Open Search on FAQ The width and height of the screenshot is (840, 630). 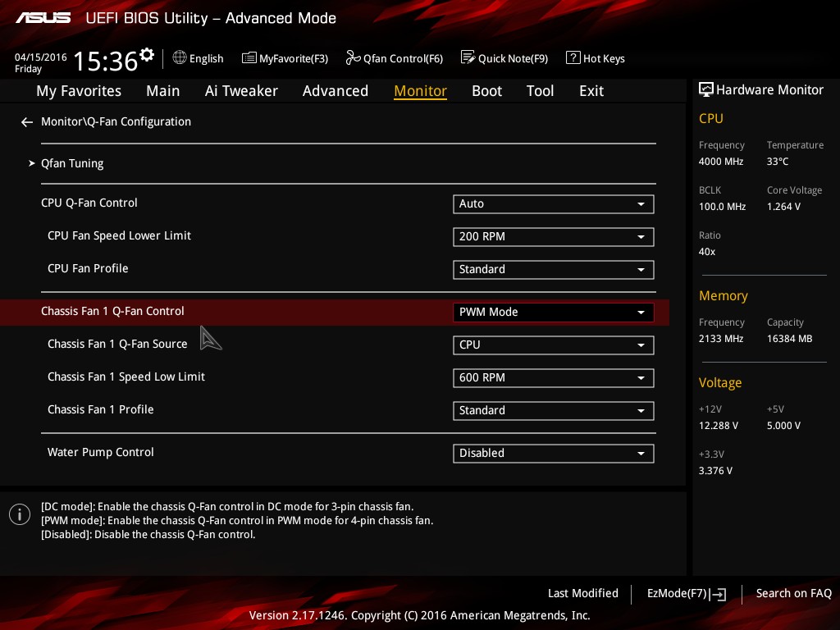coord(793,594)
